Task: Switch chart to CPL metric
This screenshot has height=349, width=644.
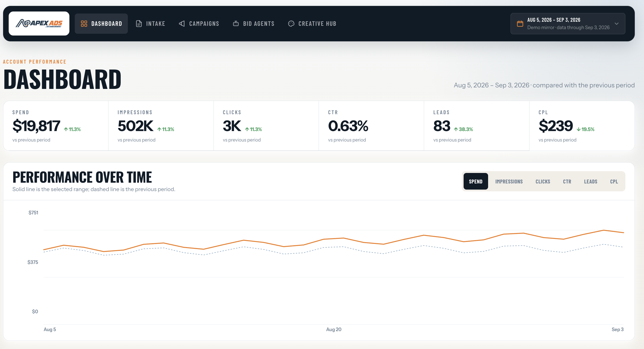Action: 614,181
